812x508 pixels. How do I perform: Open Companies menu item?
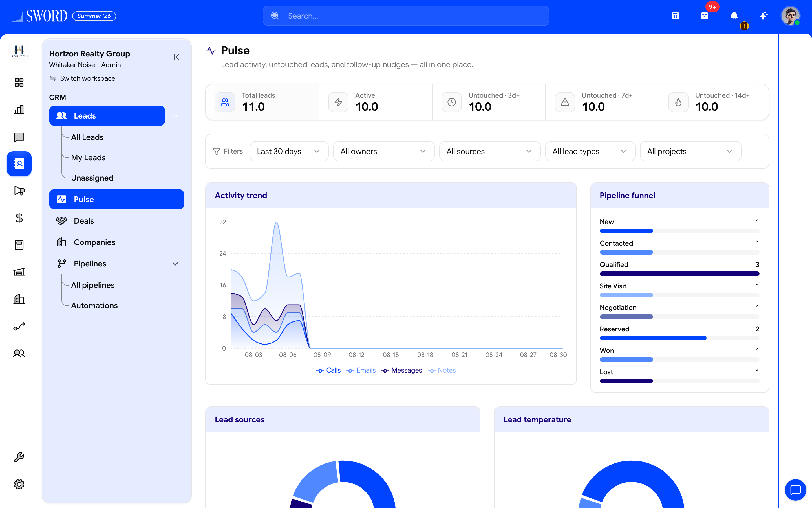pos(117,242)
